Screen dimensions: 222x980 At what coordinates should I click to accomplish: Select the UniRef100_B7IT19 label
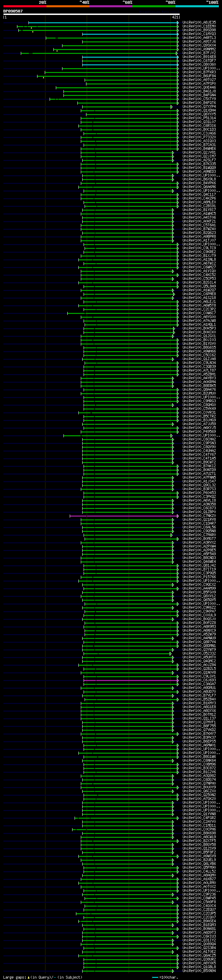[199, 569]
